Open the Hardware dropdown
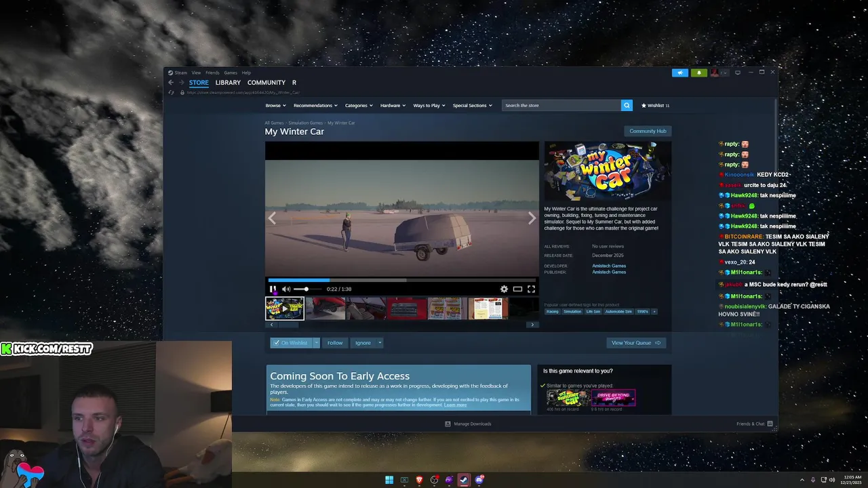The image size is (868, 488). click(x=393, y=105)
